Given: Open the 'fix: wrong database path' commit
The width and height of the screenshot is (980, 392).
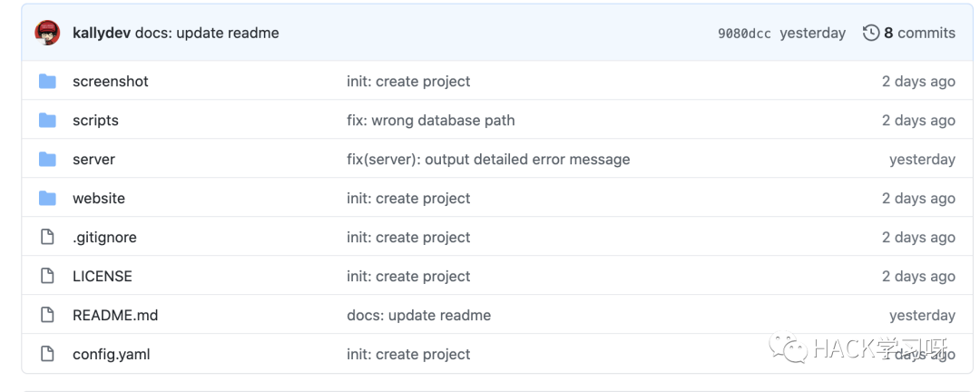Looking at the screenshot, I should click(430, 121).
